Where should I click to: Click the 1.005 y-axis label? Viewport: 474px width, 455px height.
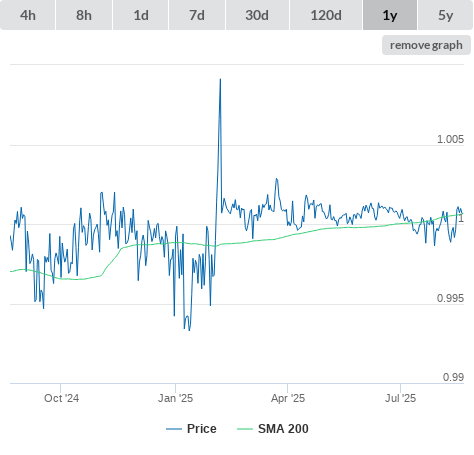450,139
